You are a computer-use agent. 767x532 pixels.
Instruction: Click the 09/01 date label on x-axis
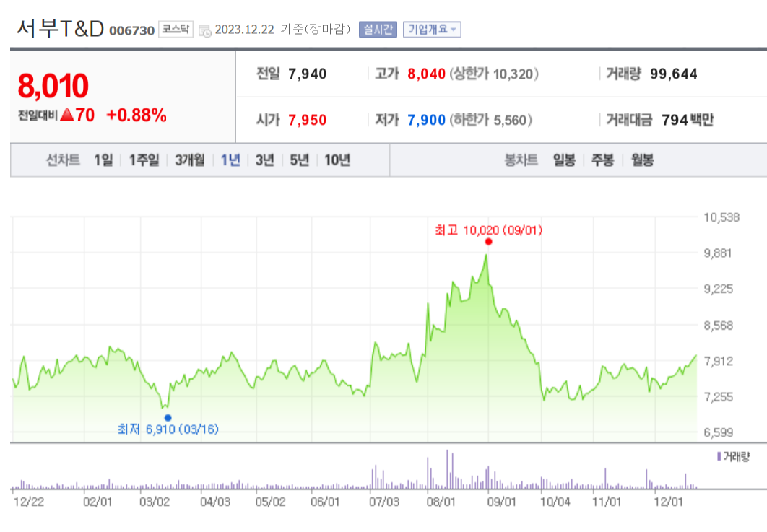[x=502, y=502]
